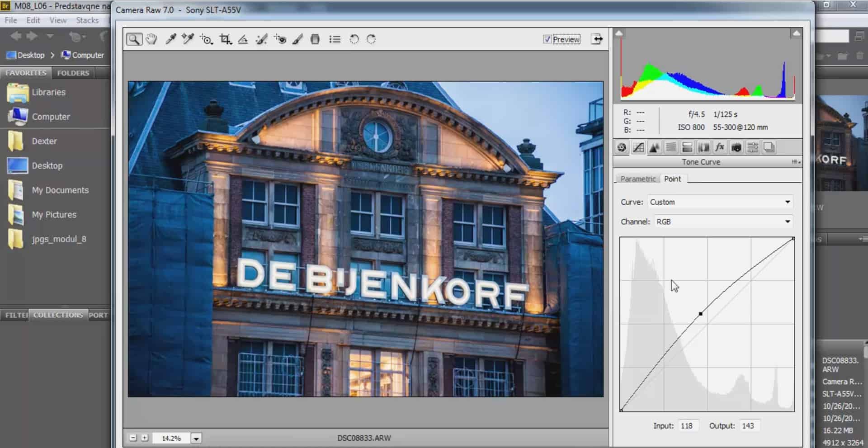The height and width of the screenshot is (448, 868).
Task: Click the Input value field
Action: pos(689,426)
